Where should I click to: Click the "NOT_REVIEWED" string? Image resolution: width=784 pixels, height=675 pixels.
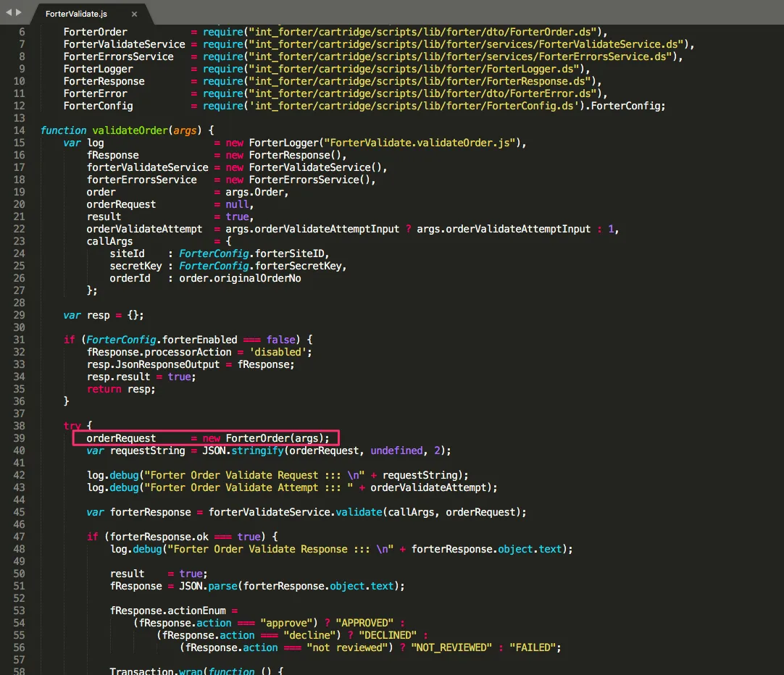click(x=451, y=647)
